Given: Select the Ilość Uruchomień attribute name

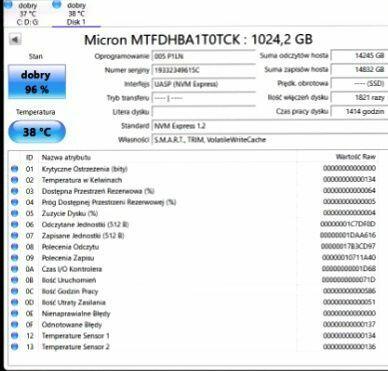Looking at the screenshot, I should click(69, 280).
